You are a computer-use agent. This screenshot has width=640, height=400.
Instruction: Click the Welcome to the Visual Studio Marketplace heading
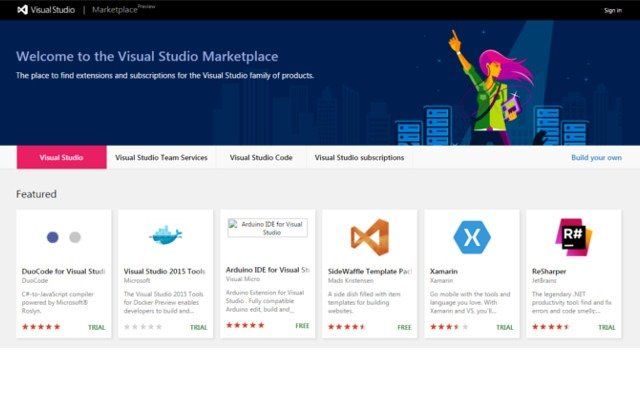point(147,56)
